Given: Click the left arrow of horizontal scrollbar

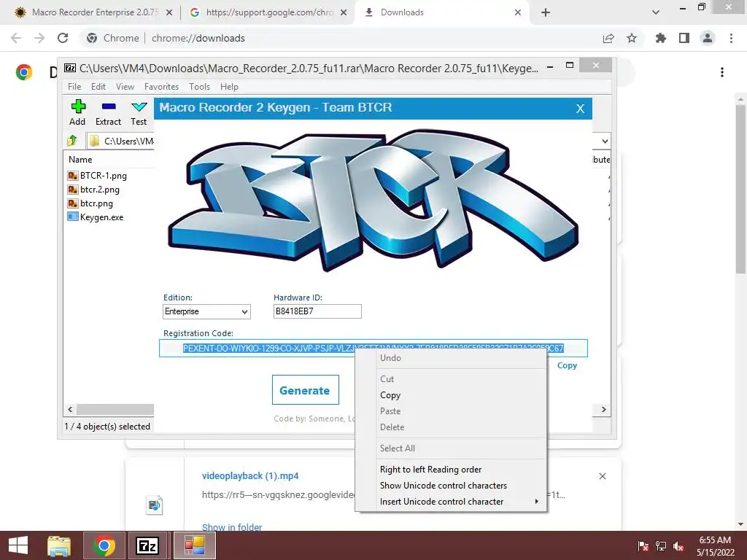Looking at the screenshot, I should tap(70, 410).
